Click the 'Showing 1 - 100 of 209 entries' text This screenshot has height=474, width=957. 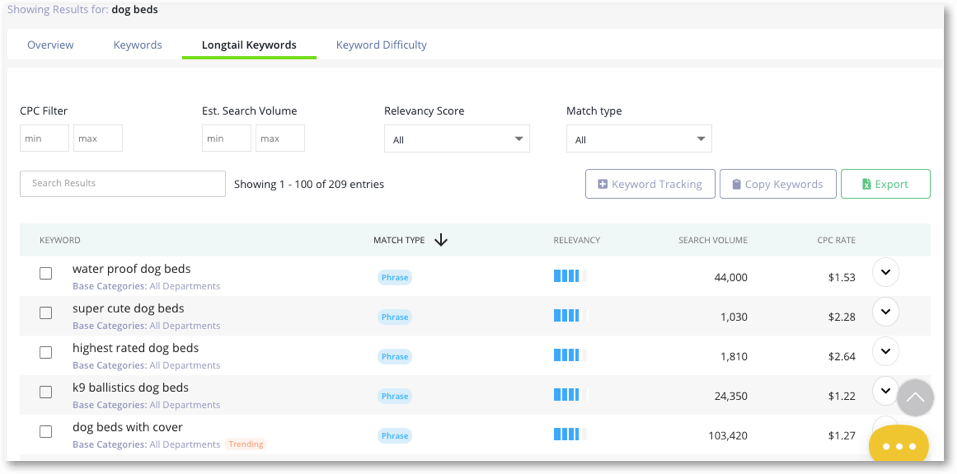click(309, 184)
